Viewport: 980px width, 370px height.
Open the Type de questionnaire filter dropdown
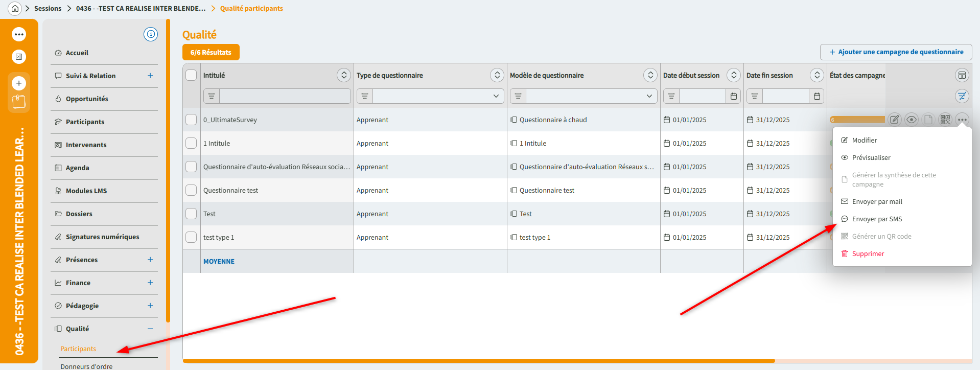pyautogui.click(x=495, y=96)
